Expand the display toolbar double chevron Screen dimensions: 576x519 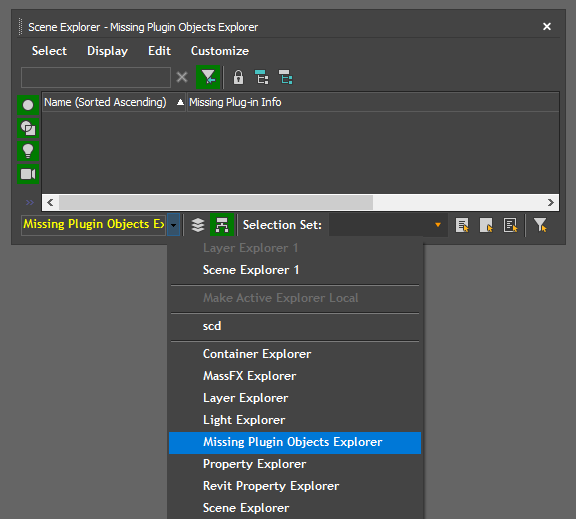tap(29, 202)
